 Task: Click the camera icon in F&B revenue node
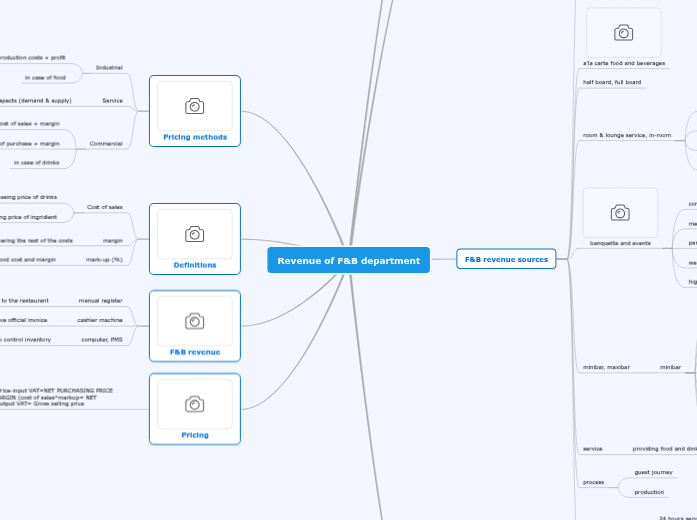[x=194, y=321]
